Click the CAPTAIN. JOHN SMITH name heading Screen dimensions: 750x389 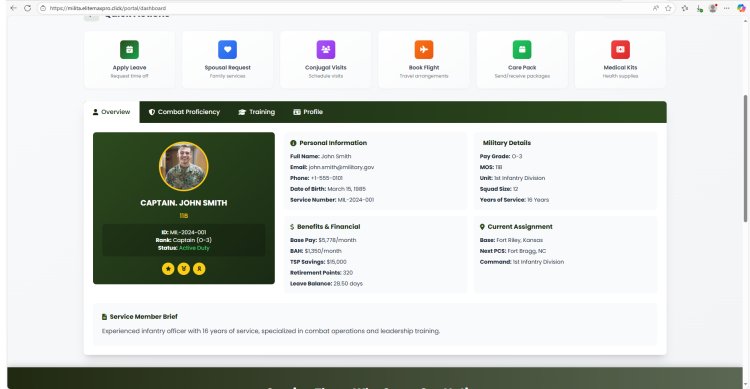[x=184, y=203]
